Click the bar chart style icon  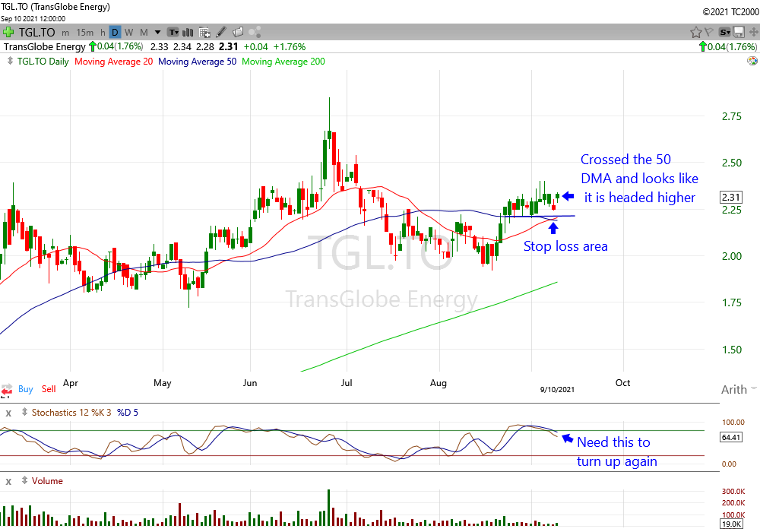pyautogui.click(x=188, y=33)
